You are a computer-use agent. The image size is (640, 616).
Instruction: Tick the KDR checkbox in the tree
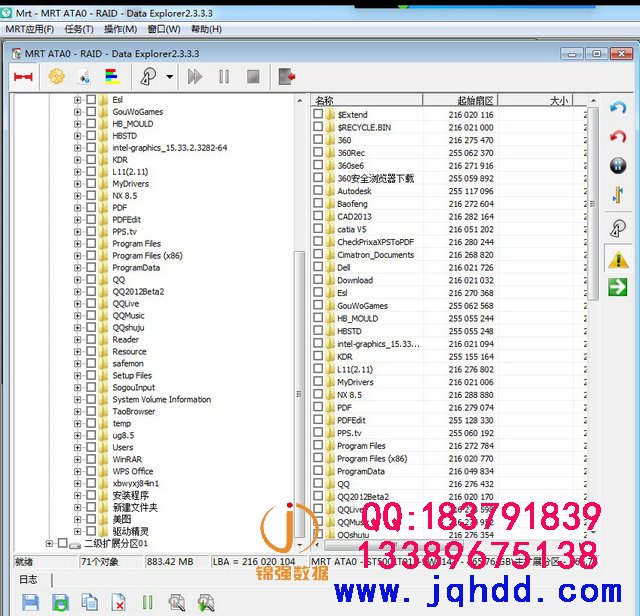pyautogui.click(x=91, y=159)
